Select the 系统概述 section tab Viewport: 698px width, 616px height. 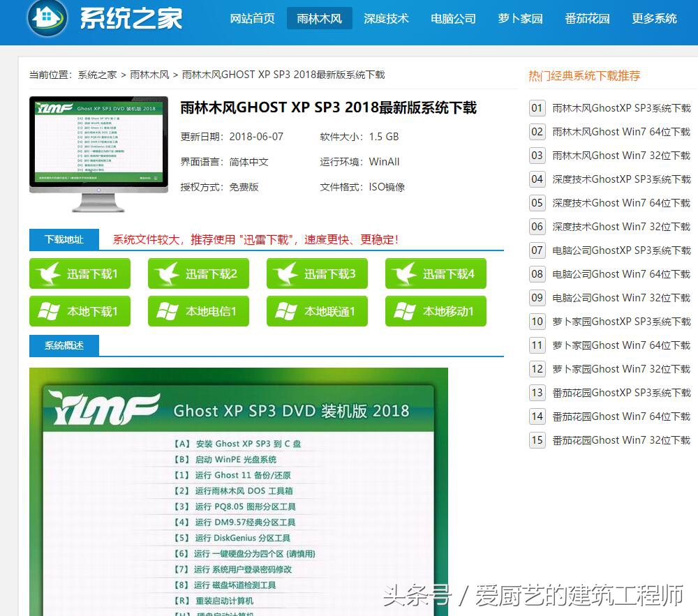(x=64, y=345)
